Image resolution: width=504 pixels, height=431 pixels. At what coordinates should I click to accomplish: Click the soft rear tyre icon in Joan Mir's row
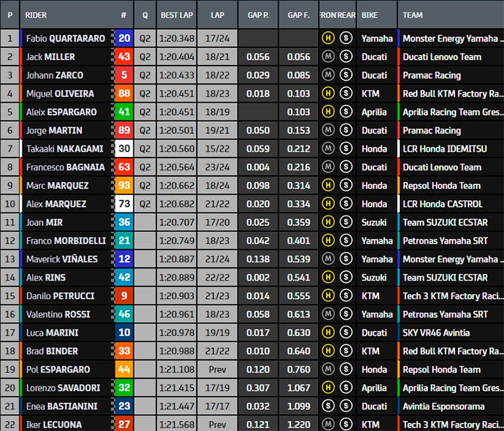click(x=346, y=222)
